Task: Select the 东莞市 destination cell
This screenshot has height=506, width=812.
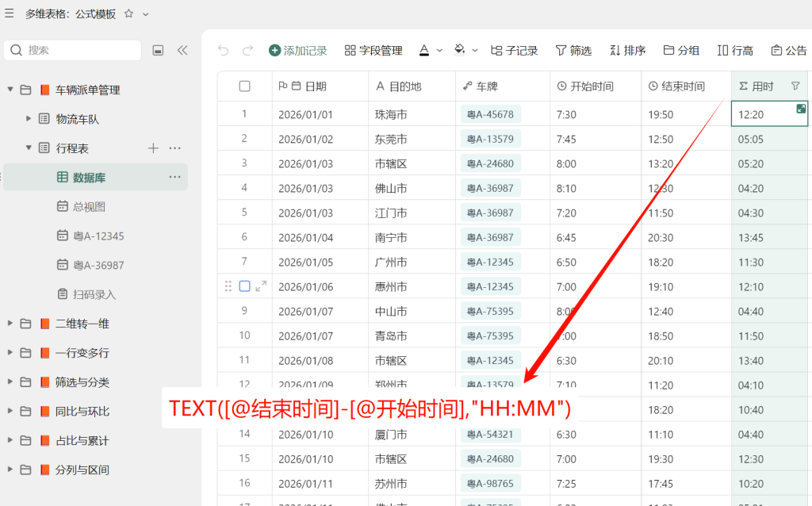Action: (x=412, y=139)
